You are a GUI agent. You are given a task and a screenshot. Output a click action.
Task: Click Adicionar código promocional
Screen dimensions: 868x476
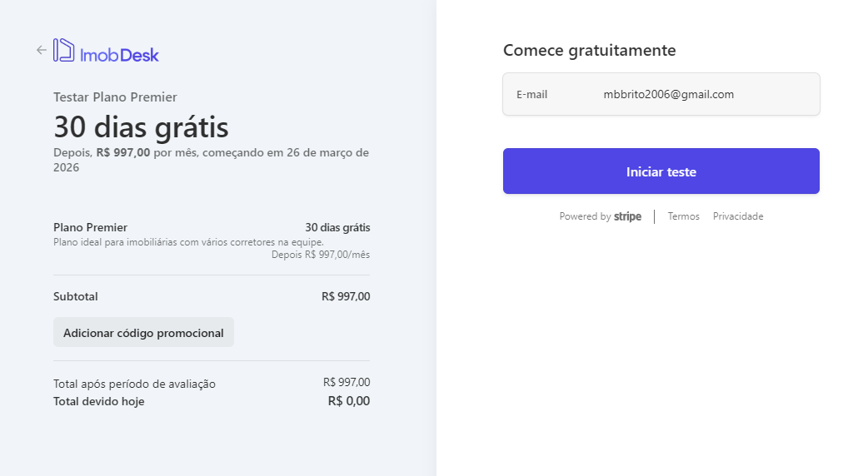pyautogui.click(x=143, y=332)
